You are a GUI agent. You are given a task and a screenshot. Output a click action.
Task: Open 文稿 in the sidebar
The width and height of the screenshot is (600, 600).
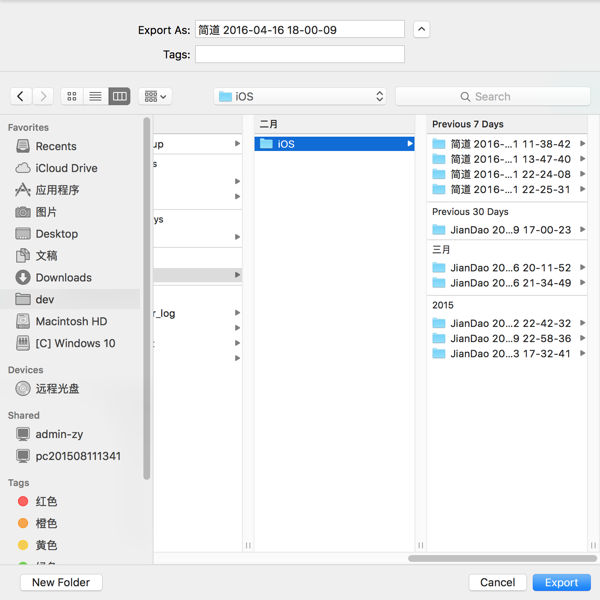(x=36, y=255)
